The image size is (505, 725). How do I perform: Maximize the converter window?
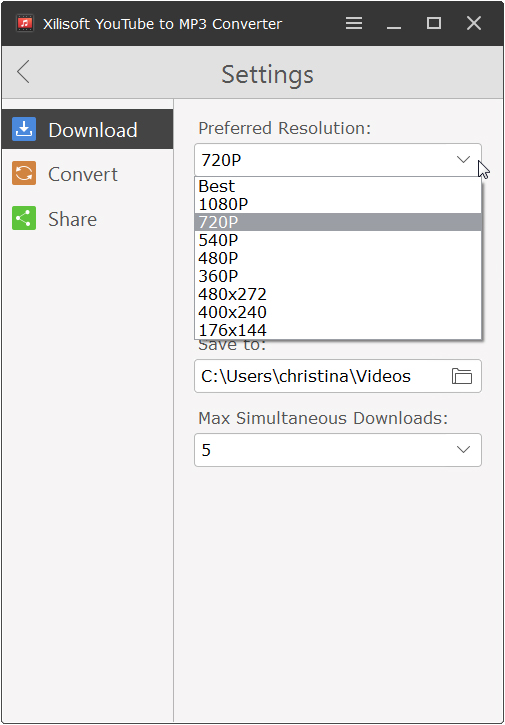[434, 23]
